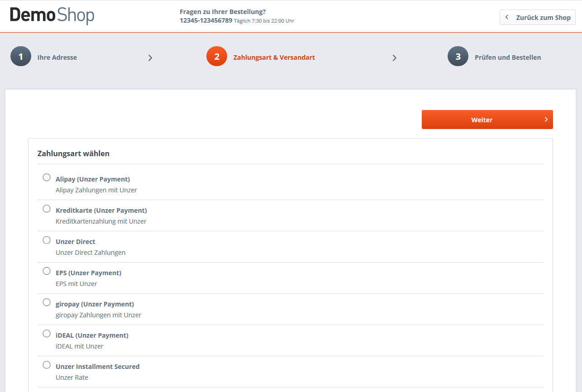Click the Weiter button
This screenshot has width=582, height=392.
487,120
